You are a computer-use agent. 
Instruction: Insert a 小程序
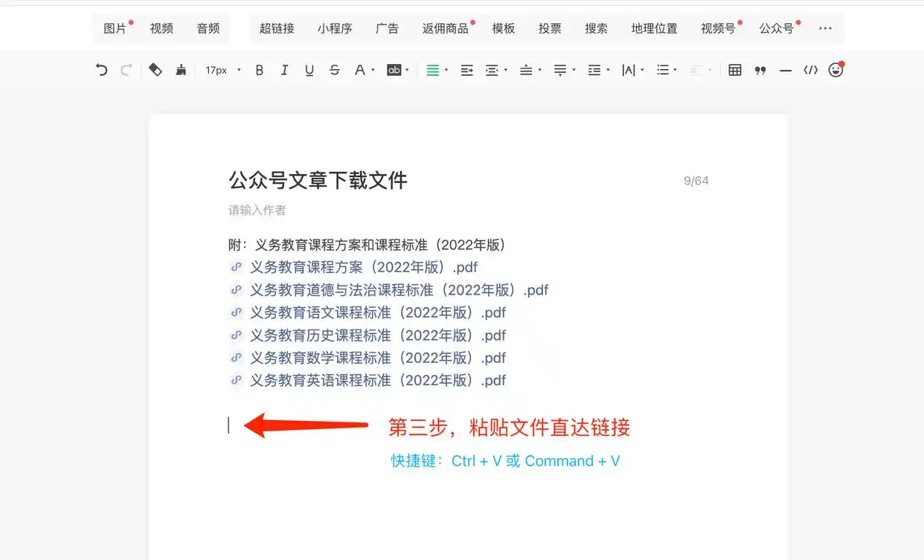click(x=335, y=28)
